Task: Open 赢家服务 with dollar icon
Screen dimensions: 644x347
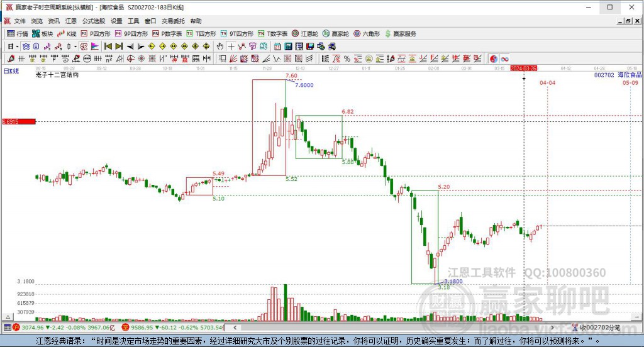Action: pos(401,34)
